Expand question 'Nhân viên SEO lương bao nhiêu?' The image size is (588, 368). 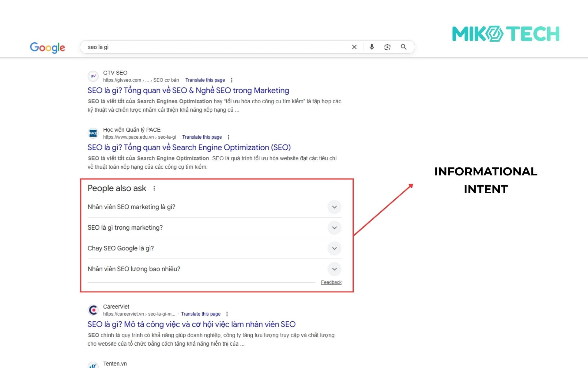click(334, 269)
